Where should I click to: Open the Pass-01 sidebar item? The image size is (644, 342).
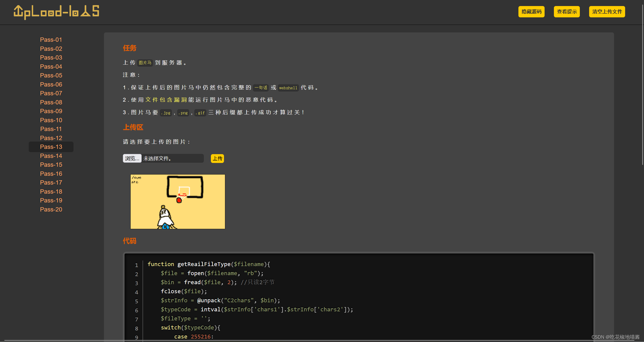(x=51, y=40)
